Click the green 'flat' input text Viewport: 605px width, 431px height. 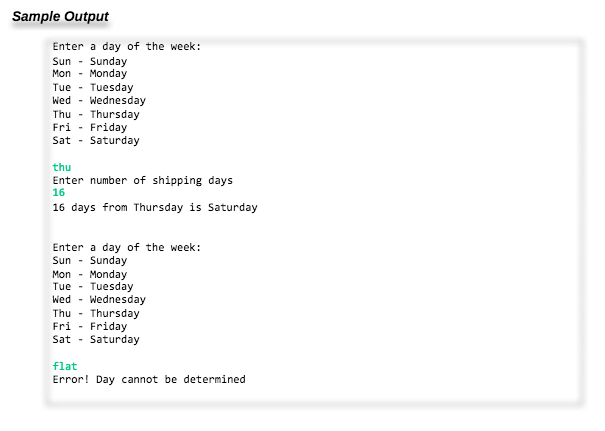pyautogui.click(x=65, y=366)
